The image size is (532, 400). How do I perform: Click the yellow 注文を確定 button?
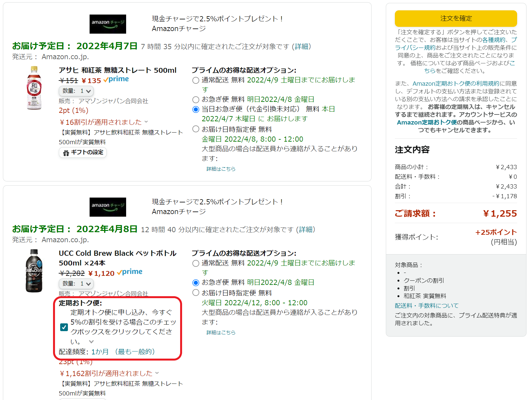[456, 18]
